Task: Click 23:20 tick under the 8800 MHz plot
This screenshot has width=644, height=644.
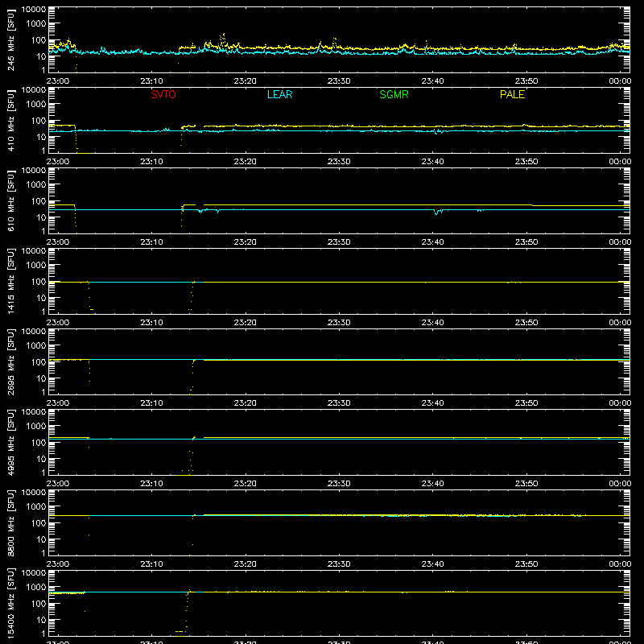Action: click(x=246, y=564)
